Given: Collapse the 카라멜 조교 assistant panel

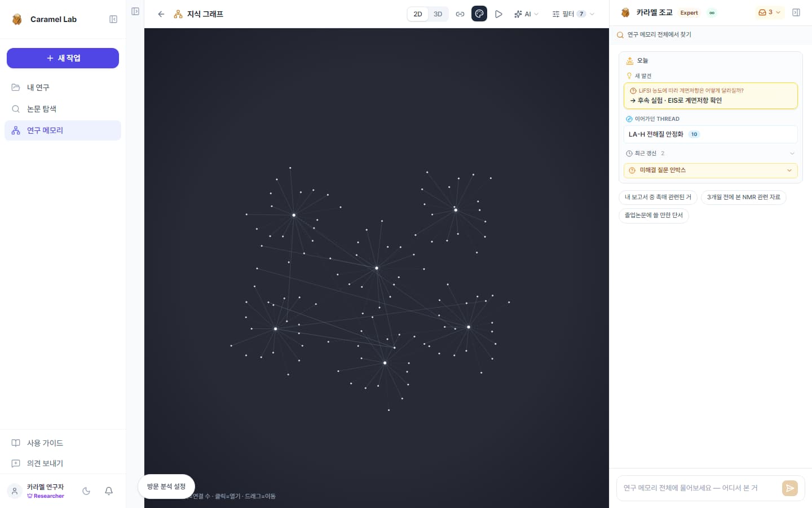Looking at the screenshot, I should pyautogui.click(x=796, y=12).
